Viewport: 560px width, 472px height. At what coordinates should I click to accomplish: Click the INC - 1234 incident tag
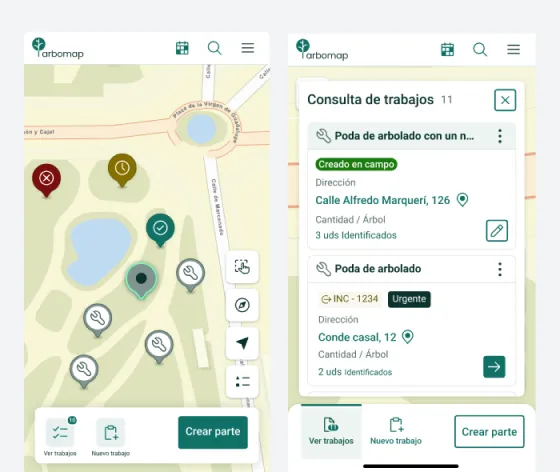(350, 299)
